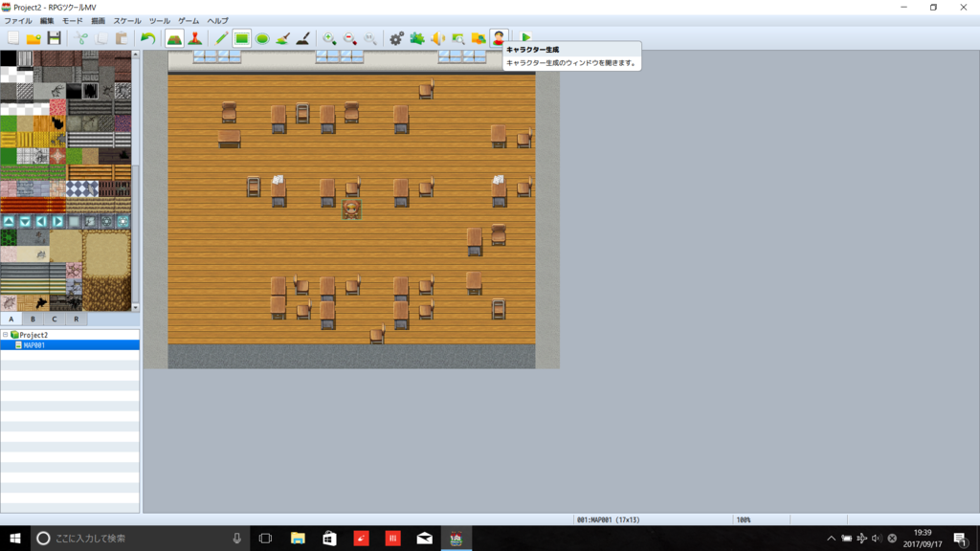
Task: Pick the green hexagon pattern tile
Action: pos(9,237)
